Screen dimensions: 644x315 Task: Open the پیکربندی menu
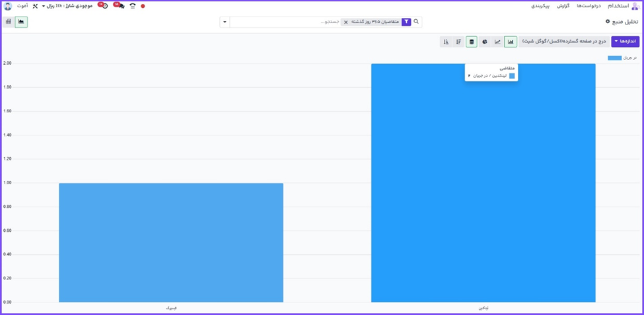(540, 6)
